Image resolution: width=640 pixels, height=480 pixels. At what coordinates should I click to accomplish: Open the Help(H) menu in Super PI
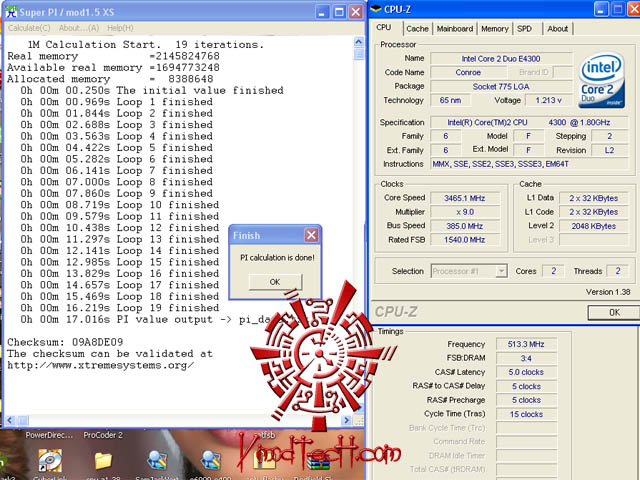click(120, 28)
